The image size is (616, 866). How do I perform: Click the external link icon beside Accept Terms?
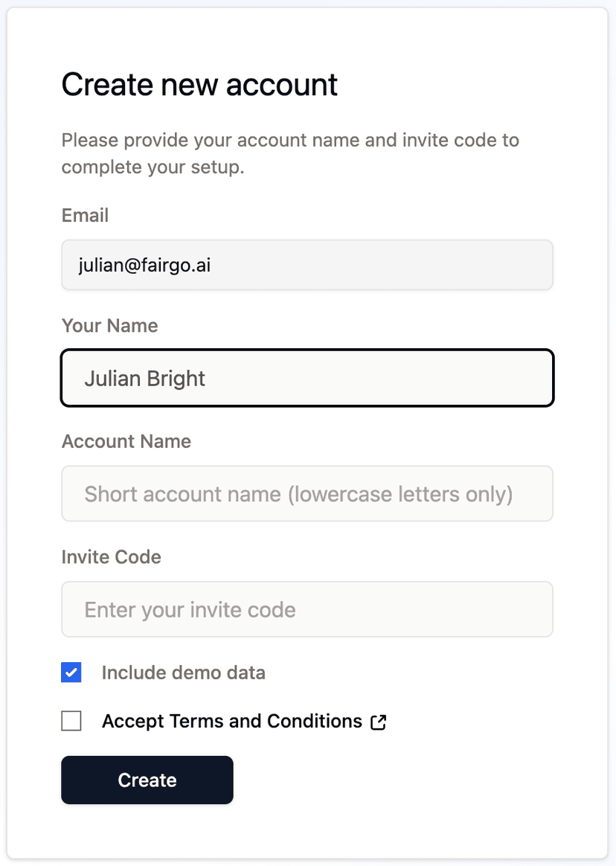coord(379,721)
